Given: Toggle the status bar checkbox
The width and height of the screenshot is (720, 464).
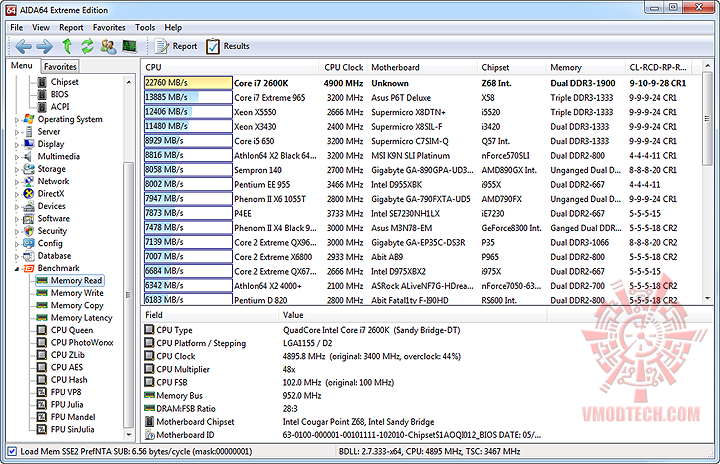Looking at the screenshot, I should click(12, 451).
